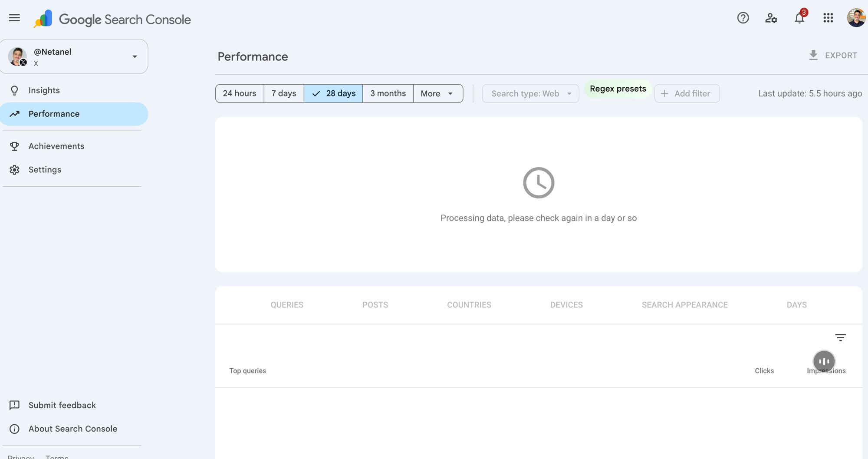Viewport: 868px width, 459px height.
Task: Select the 3 months date range
Action: [388, 93]
